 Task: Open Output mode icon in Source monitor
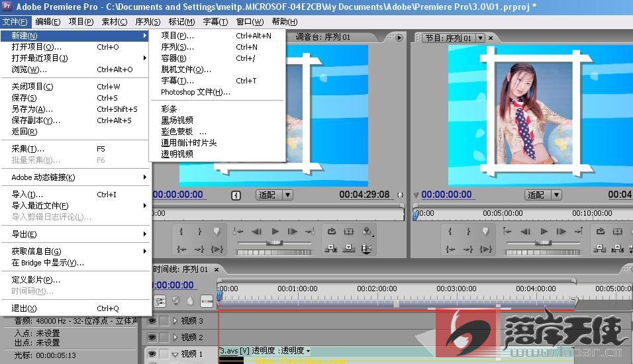coord(367,231)
